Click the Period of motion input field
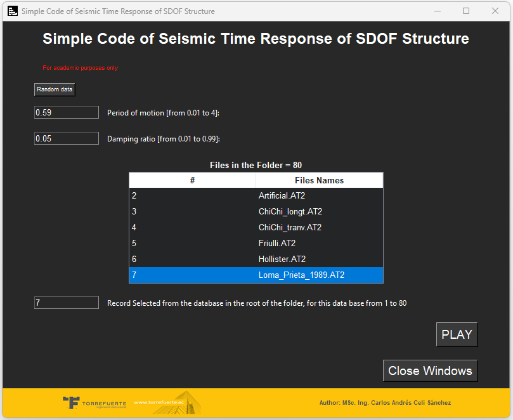Viewport: 513px width, 420px height. [x=66, y=112]
